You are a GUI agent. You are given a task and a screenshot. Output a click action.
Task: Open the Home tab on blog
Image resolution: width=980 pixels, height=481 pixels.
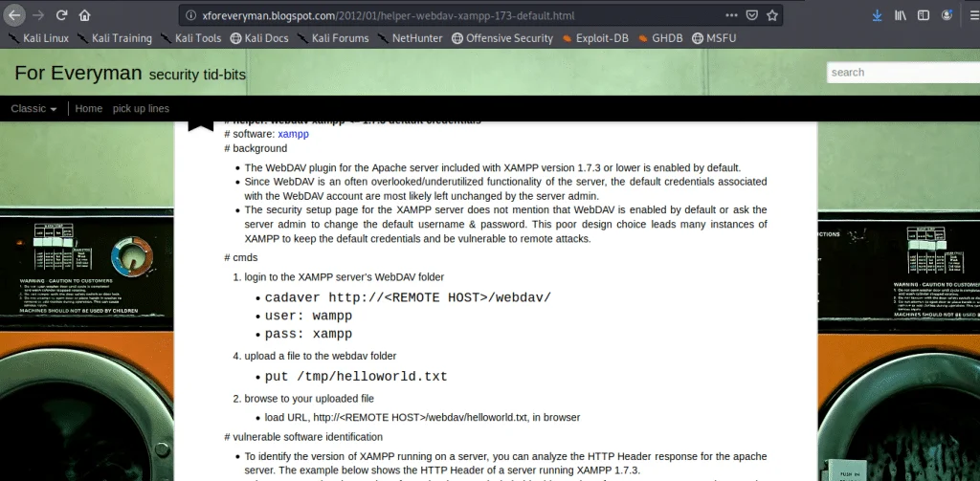coord(88,109)
